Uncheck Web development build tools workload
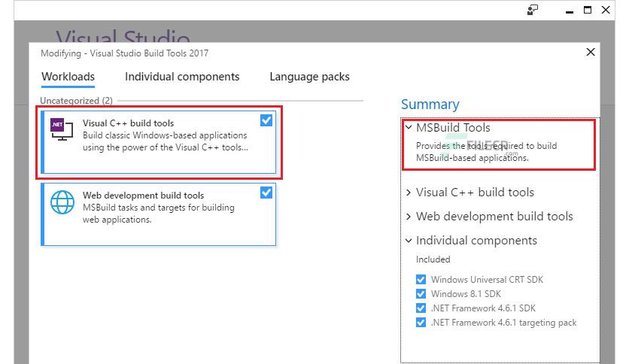Screen dimensions: 629x364 pos(266,193)
